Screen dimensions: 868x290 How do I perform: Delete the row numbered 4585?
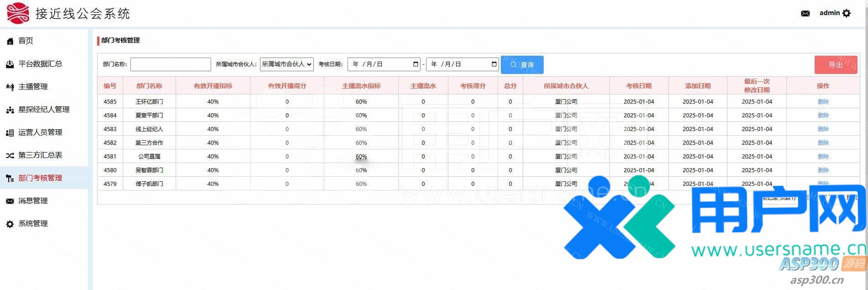[823, 102]
